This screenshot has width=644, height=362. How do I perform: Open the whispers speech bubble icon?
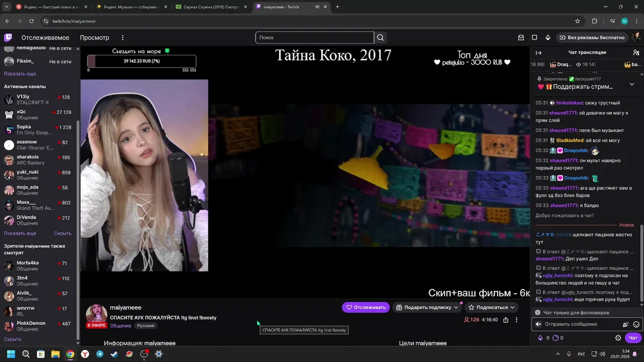534,38
